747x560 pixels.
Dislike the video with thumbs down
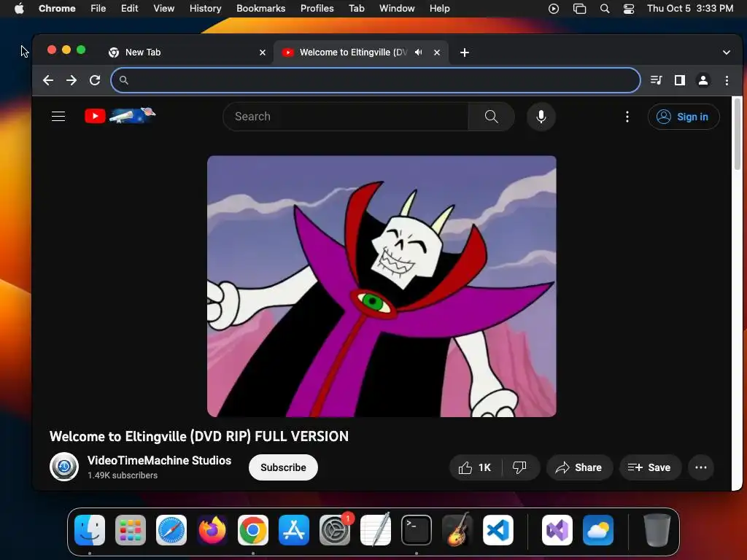tap(519, 467)
